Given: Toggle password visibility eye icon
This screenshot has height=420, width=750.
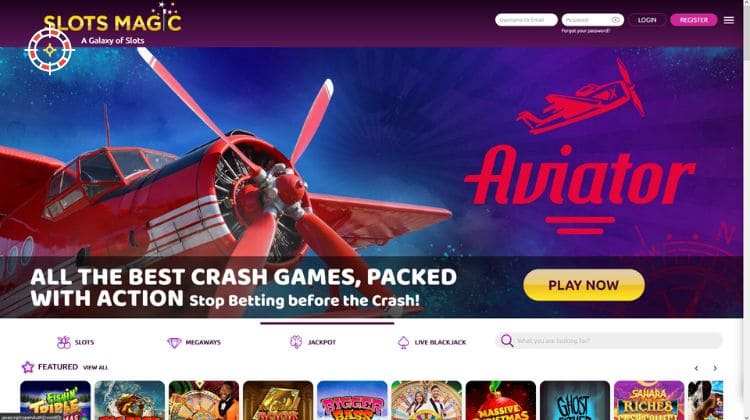Looking at the screenshot, I should coord(616,20).
